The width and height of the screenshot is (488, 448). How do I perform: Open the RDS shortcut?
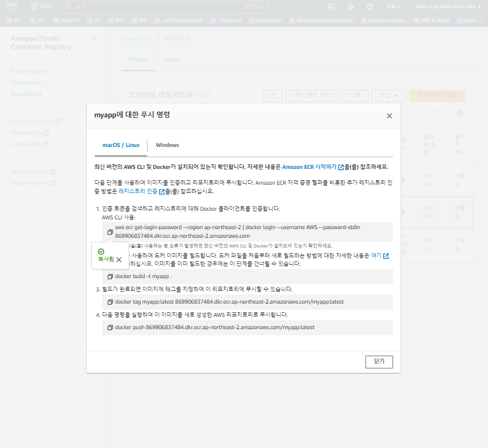(116, 20)
